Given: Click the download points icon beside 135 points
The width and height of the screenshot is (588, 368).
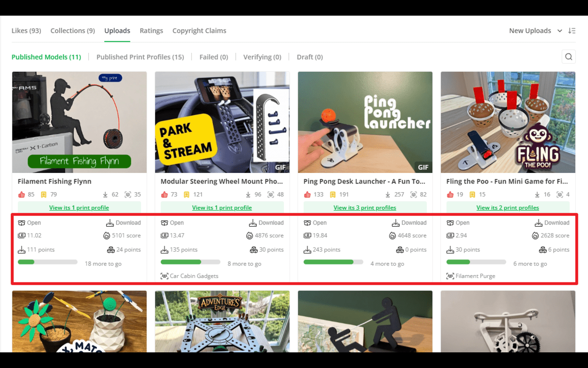Looking at the screenshot, I should (164, 250).
